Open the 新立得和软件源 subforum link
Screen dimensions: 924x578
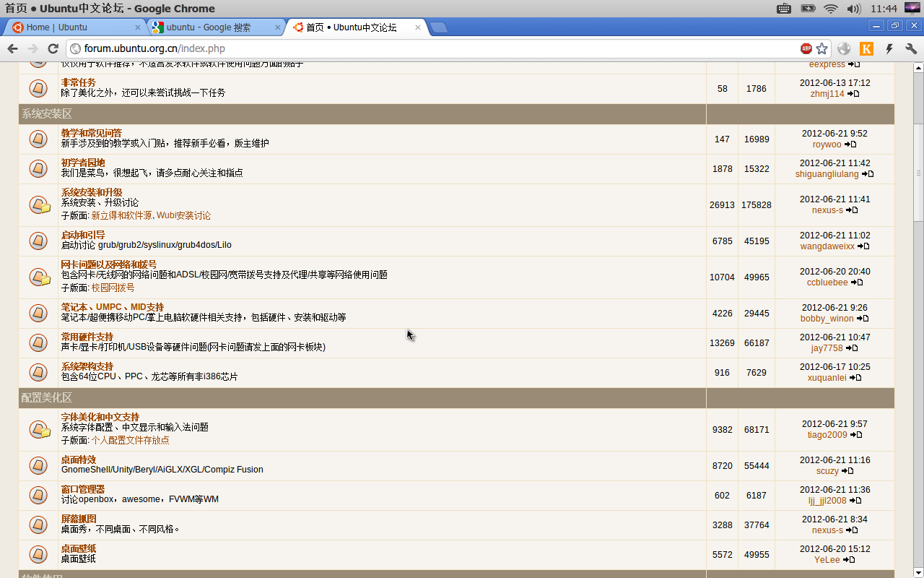[x=121, y=215]
